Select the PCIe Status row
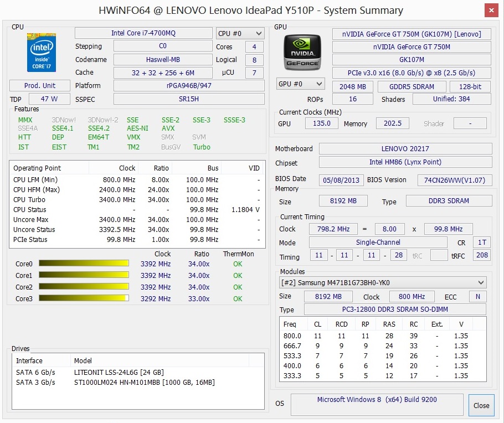Viewport: 504px width, 423px height. point(137,240)
